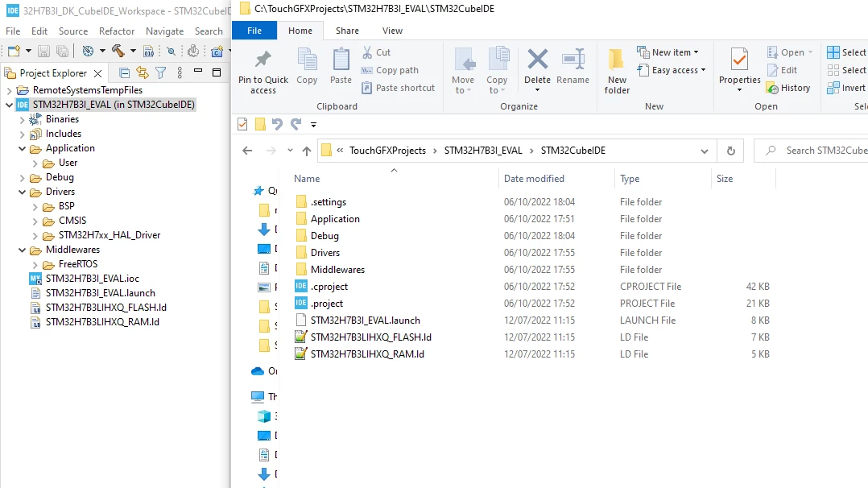The image size is (868, 488).
Task: Click TouchGFXProjects in the breadcrumb
Action: pos(387,151)
